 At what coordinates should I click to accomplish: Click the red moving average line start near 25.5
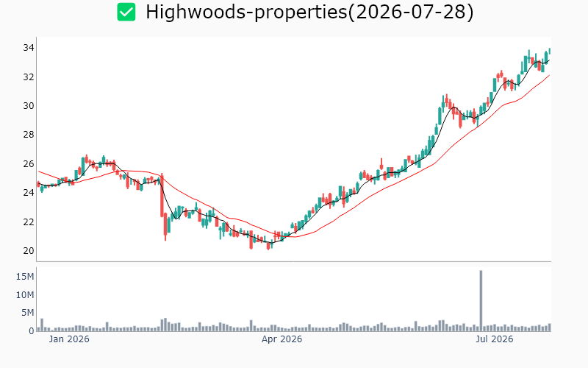39,171
